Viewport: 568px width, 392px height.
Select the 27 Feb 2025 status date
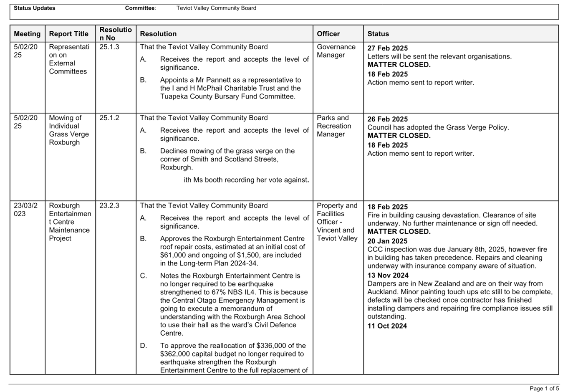tap(387, 48)
